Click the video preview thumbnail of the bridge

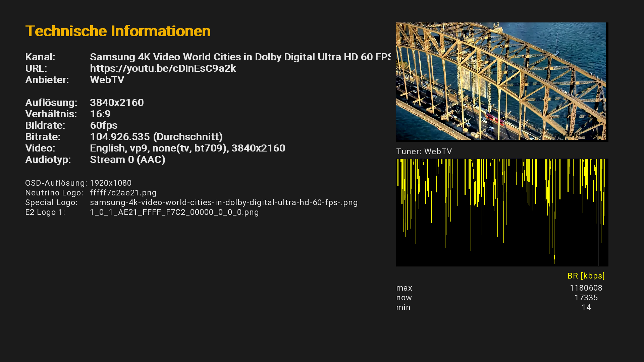pyautogui.click(x=501, y=81)
